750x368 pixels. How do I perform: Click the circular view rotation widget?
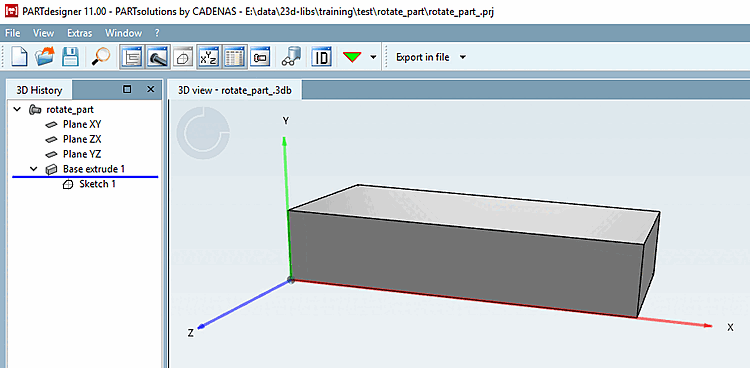(x=203, y=133)
